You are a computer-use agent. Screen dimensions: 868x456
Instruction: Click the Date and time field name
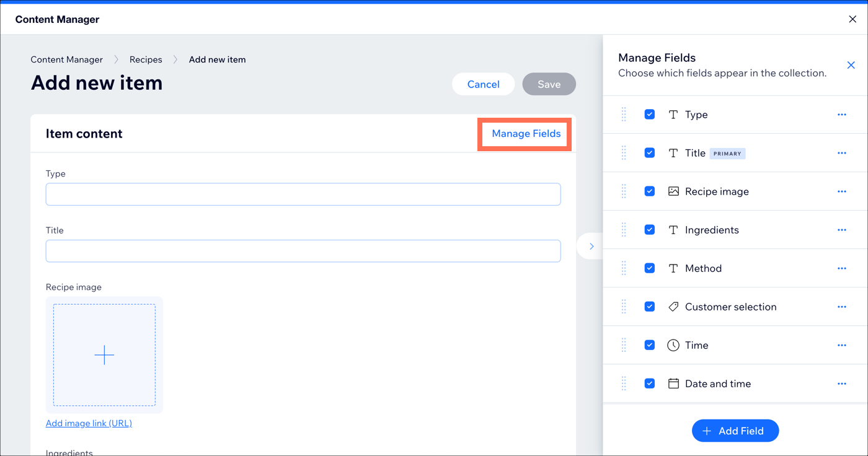click(x=718, y=384)
